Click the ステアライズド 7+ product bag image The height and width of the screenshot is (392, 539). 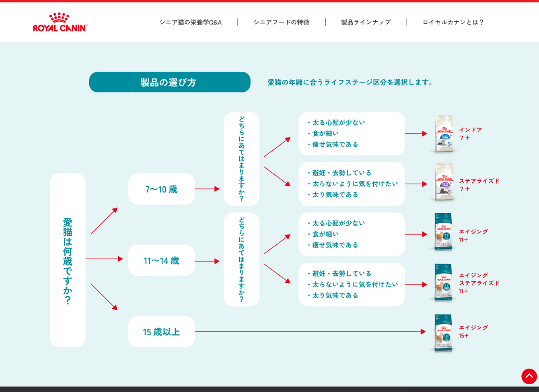coord(444,182)
